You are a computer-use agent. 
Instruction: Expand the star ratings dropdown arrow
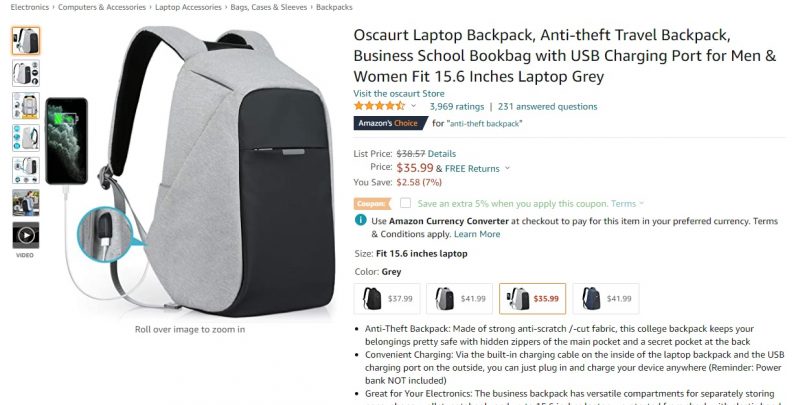click(413, 106)
